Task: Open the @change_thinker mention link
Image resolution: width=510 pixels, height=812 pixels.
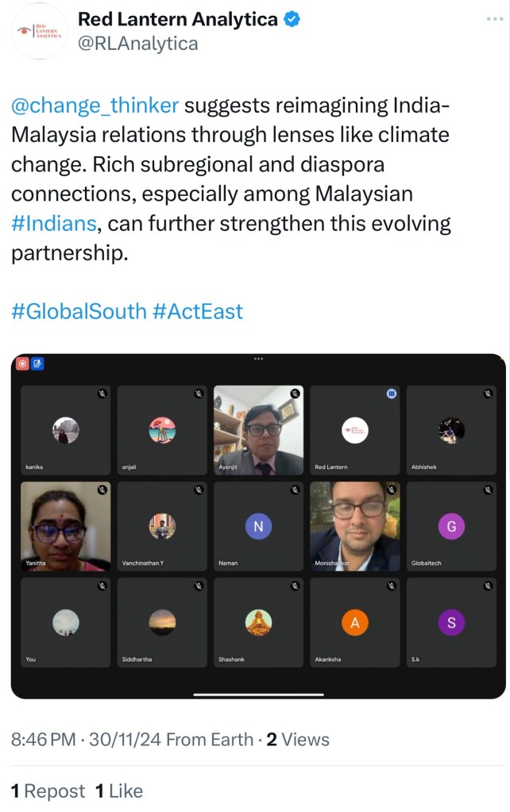Action: coord(95,106)
